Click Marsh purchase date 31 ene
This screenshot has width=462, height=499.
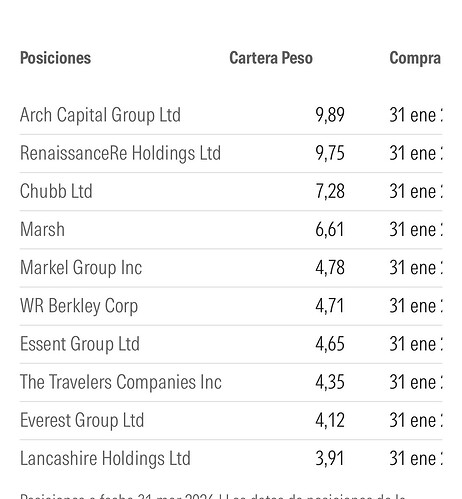[416, 229]
